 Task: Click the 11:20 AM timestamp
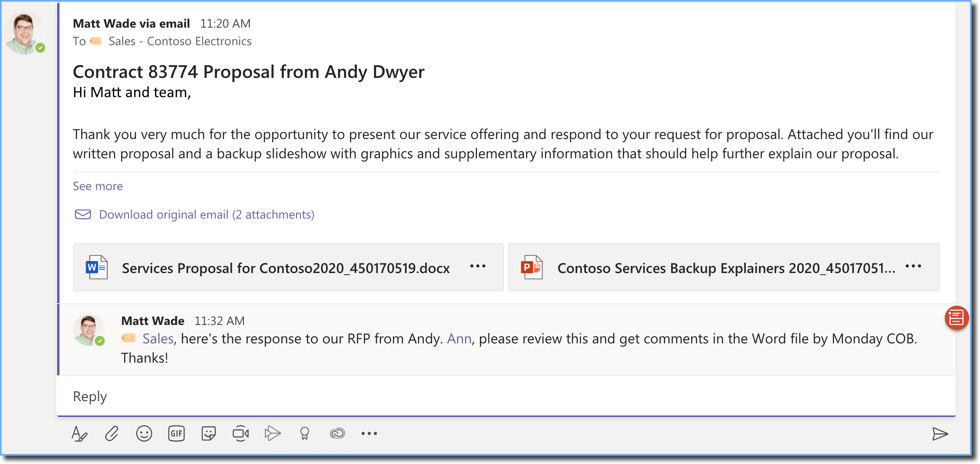pos(225,23)
